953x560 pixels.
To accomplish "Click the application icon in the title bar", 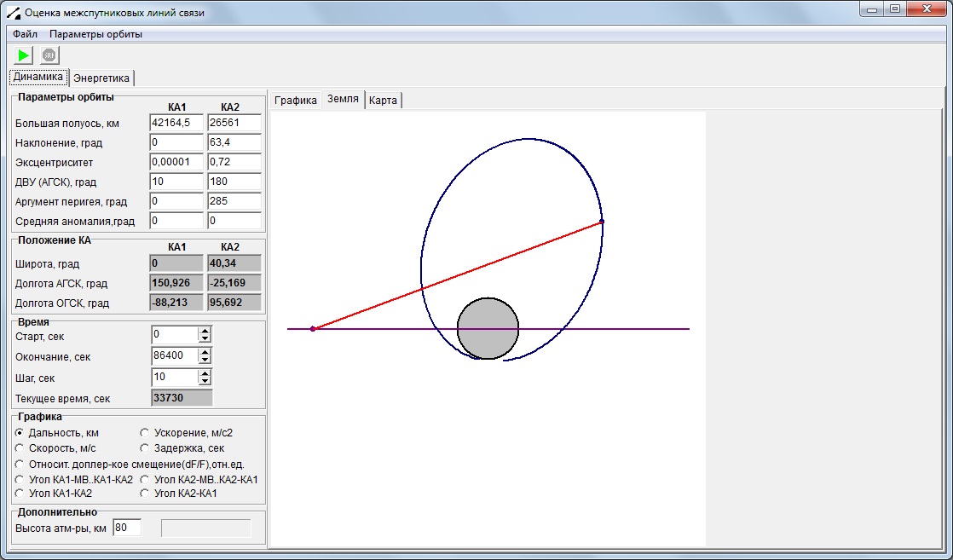I will 13,12.
